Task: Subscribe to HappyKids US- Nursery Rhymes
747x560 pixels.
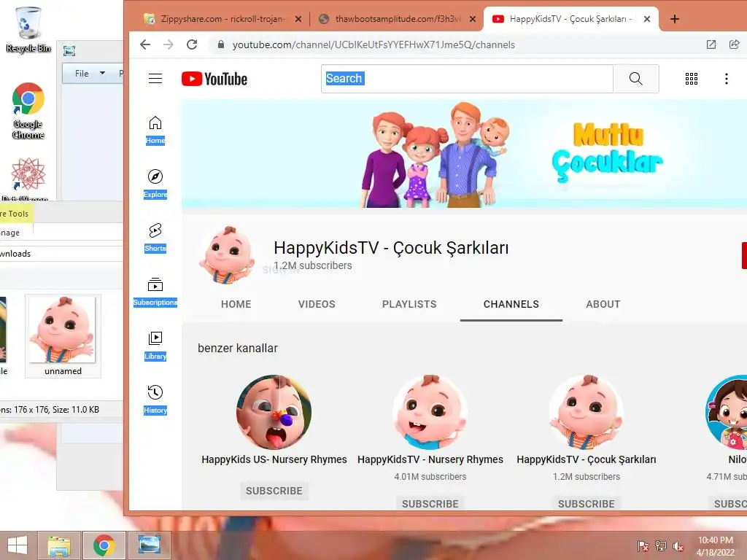Action: pos(274,491)
